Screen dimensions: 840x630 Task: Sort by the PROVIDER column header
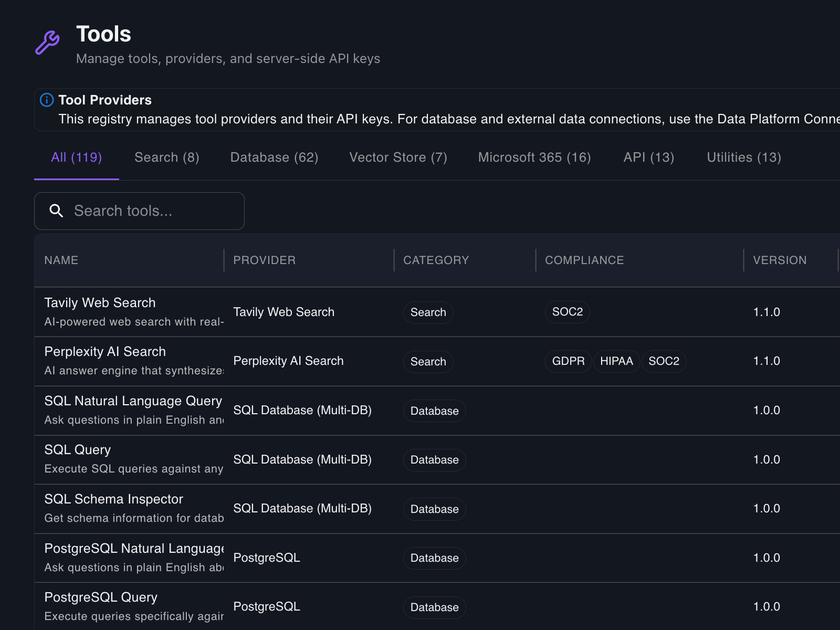265,260
